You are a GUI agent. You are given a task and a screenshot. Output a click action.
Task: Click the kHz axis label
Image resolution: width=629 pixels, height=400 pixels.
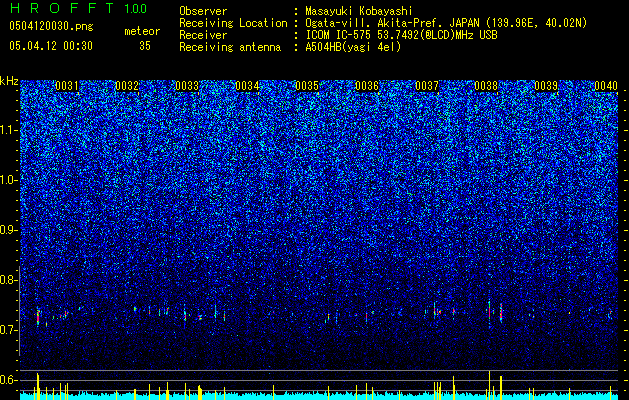(9, 81)
